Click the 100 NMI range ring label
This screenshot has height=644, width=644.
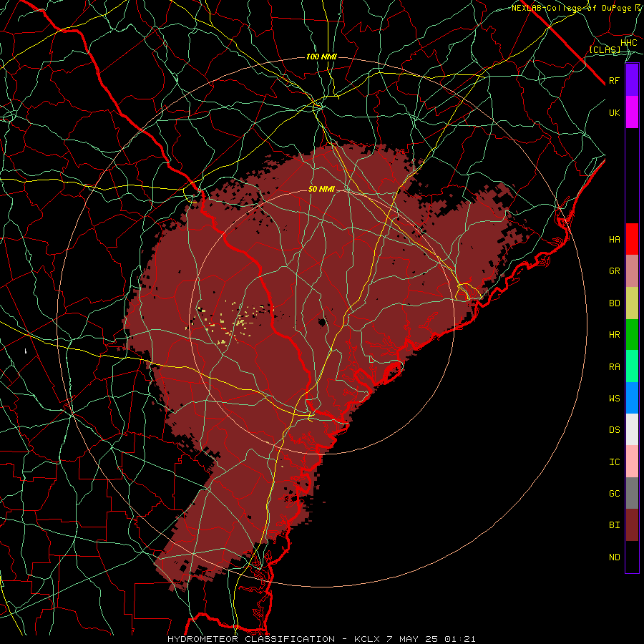tap(321, 57)
